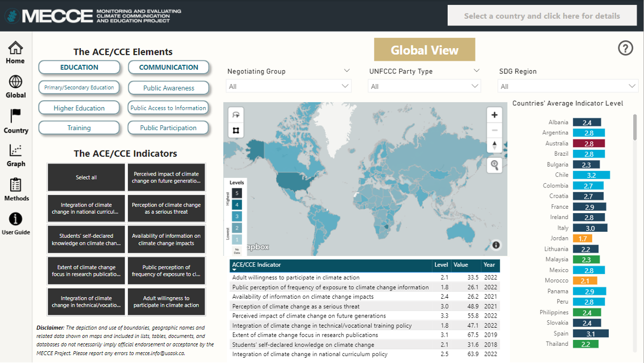Sort the table by Year column
The height and width of the screenshot is (363, 644).
[489, 264]
